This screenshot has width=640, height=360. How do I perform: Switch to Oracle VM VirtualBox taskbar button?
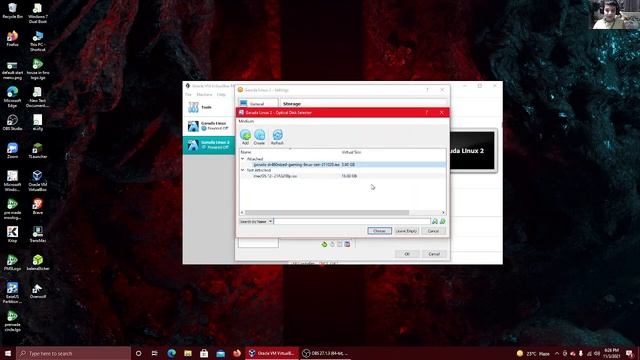click(272, 353)
